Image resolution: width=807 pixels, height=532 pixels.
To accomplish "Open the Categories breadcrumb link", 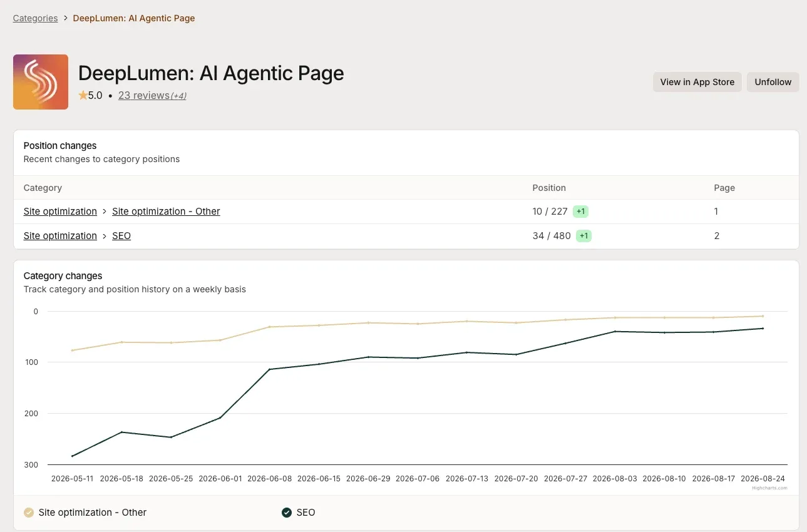I will coord(35,18).
